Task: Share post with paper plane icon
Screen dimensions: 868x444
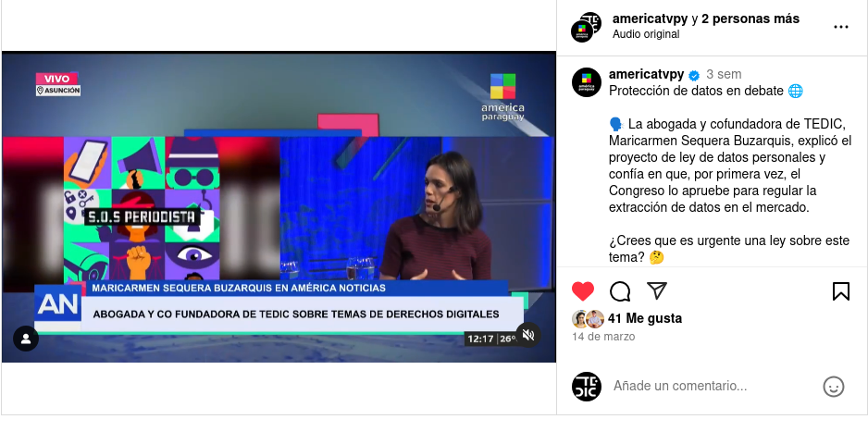Action: coord(656,290)
